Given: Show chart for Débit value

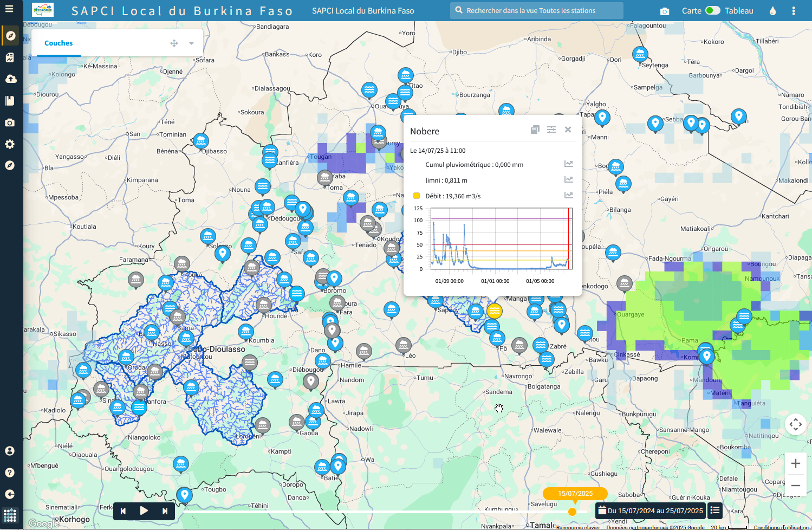Looking at the screenshot, I should (568, 195).
